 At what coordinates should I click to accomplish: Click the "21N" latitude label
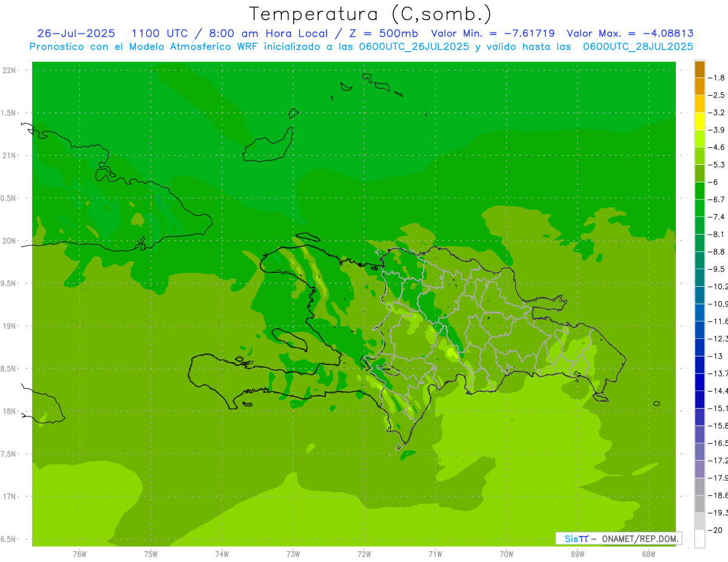pyautogui.click(x=10, y=156)
